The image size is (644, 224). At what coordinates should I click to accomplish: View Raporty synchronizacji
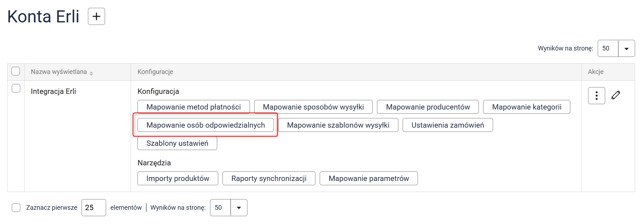[x=269, y=178]
